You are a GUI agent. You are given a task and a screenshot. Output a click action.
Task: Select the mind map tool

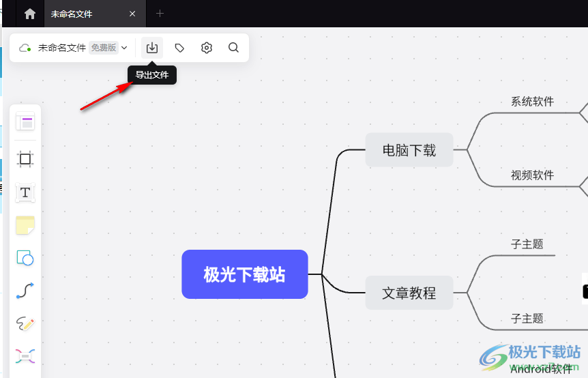click(x=25, y=356)
